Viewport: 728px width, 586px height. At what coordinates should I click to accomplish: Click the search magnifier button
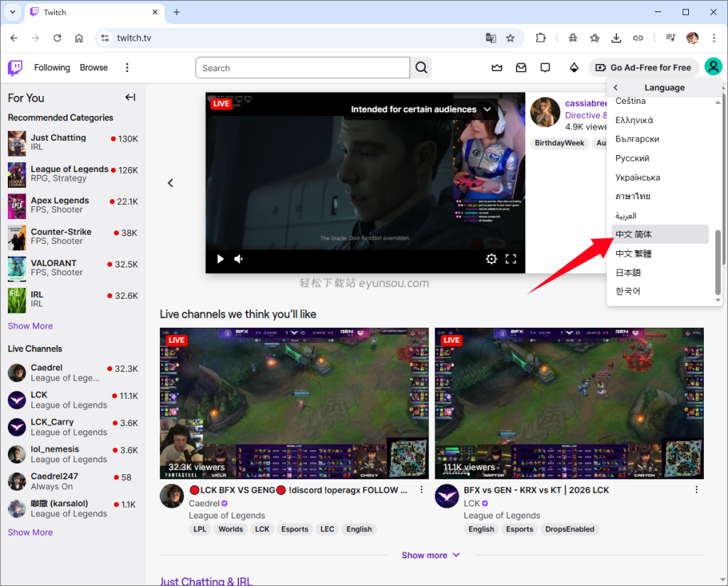coord(421,68)
